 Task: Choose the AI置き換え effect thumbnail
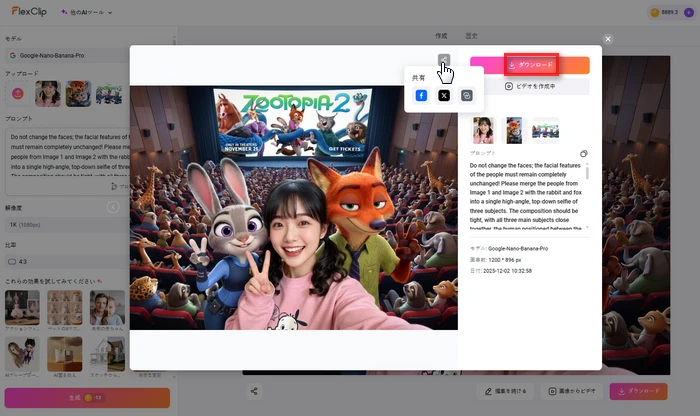tap(65, 354)
